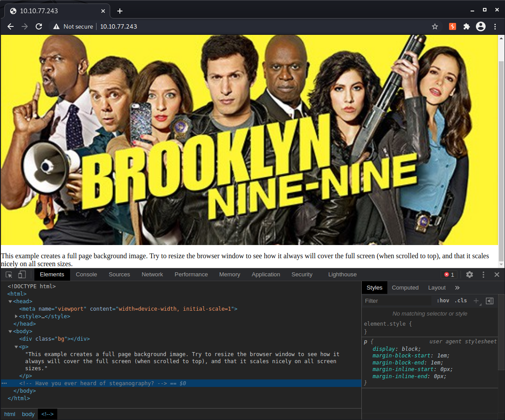This screenshot has height=420, width=505.
Task: Click the forward navigation arrow
Action: click(25, 26)
